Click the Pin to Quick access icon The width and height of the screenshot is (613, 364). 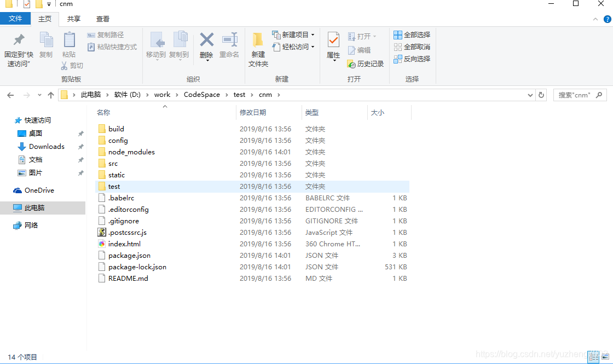(19, 39)
